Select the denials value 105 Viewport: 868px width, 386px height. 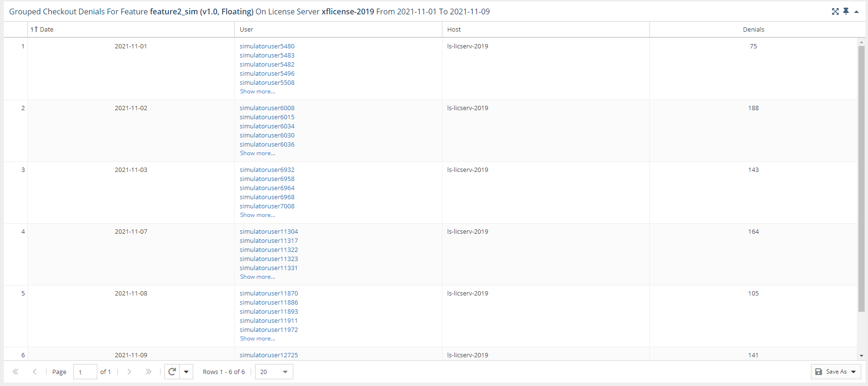coord(753,294)
